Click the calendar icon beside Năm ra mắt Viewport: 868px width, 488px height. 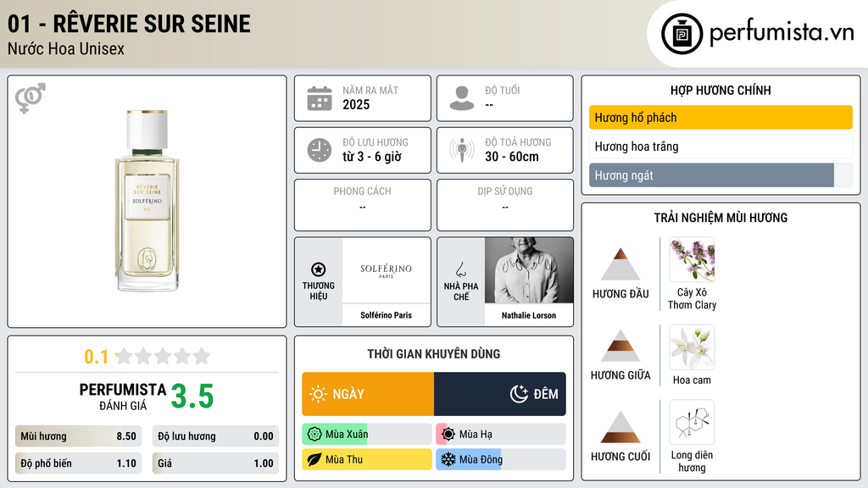pyautogui.click(x=320, y=98)
